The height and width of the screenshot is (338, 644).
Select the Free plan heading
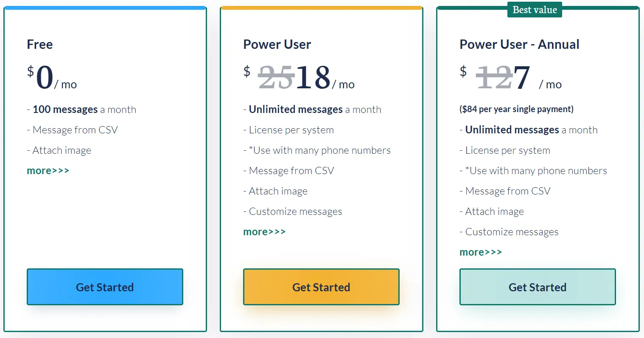pos(40,44)
